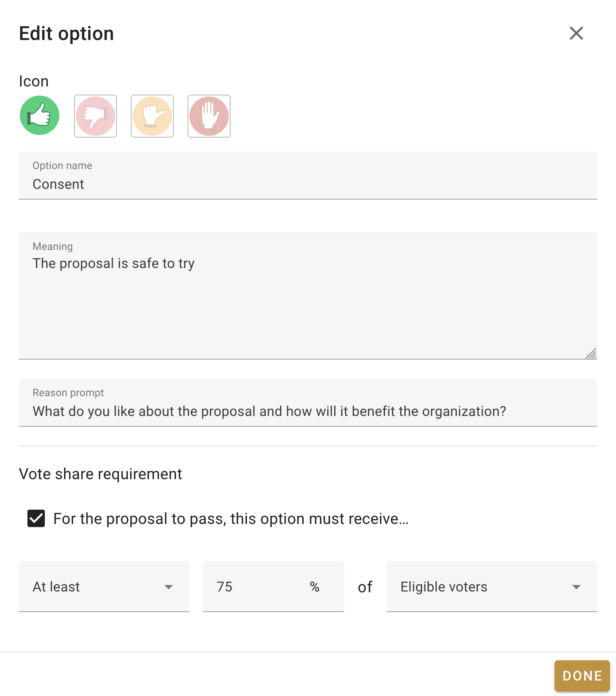Select the 75 percentage value field
The image size is (616, 696).
click(258, 586)
